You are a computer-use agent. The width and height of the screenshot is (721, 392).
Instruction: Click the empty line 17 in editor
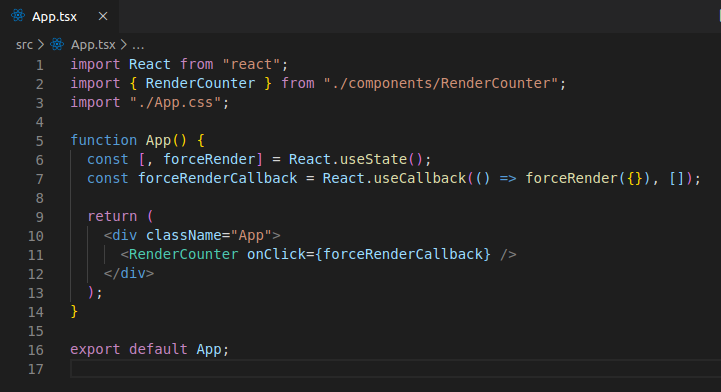395,369
